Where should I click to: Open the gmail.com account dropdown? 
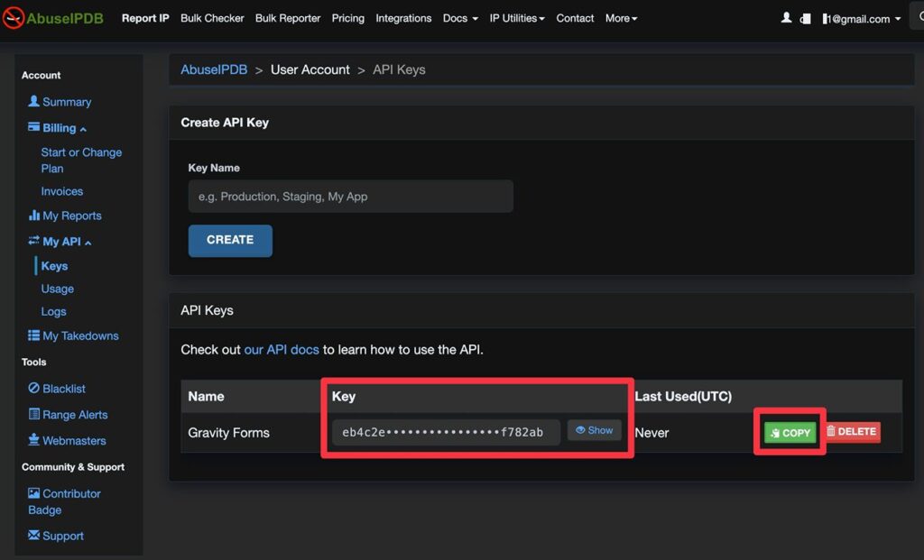pyautogui.click(x=862, y=19)
